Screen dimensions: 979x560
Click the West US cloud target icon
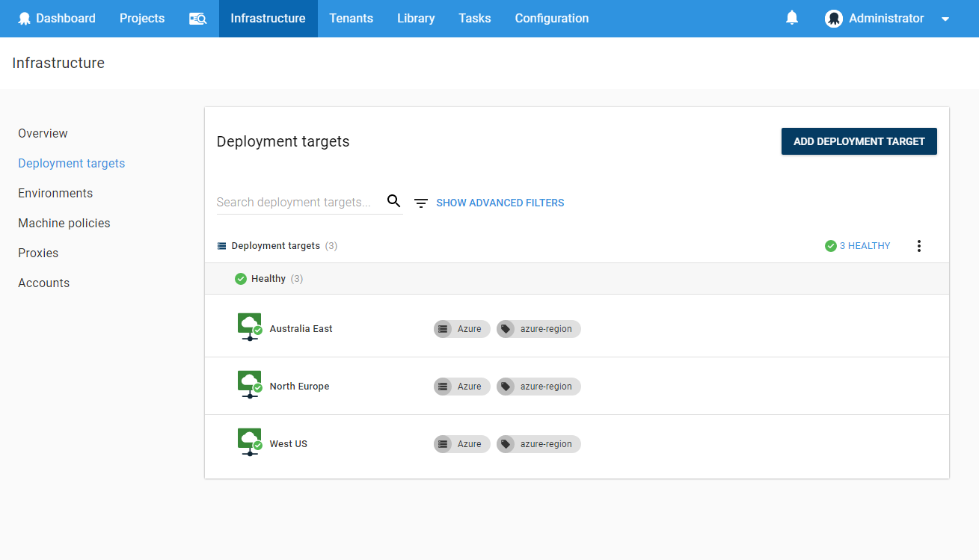(x=250, y=443)
